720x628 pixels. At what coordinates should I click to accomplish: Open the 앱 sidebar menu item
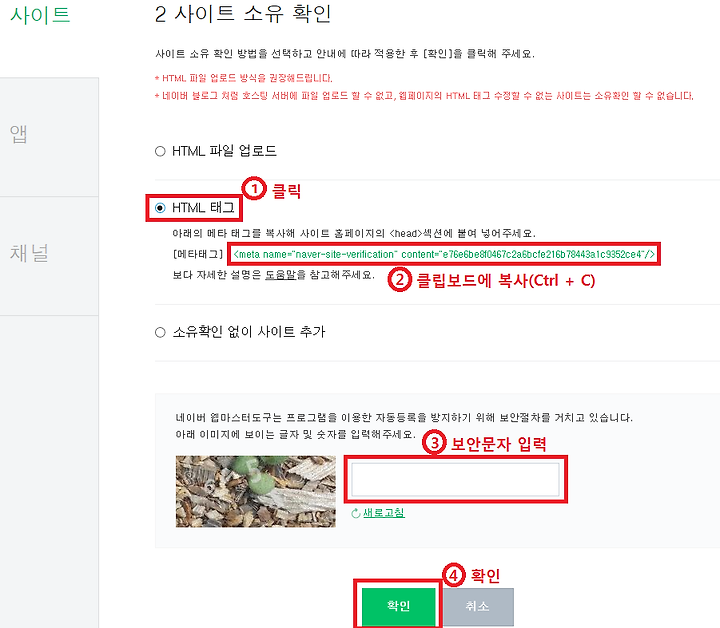point(18,134)
